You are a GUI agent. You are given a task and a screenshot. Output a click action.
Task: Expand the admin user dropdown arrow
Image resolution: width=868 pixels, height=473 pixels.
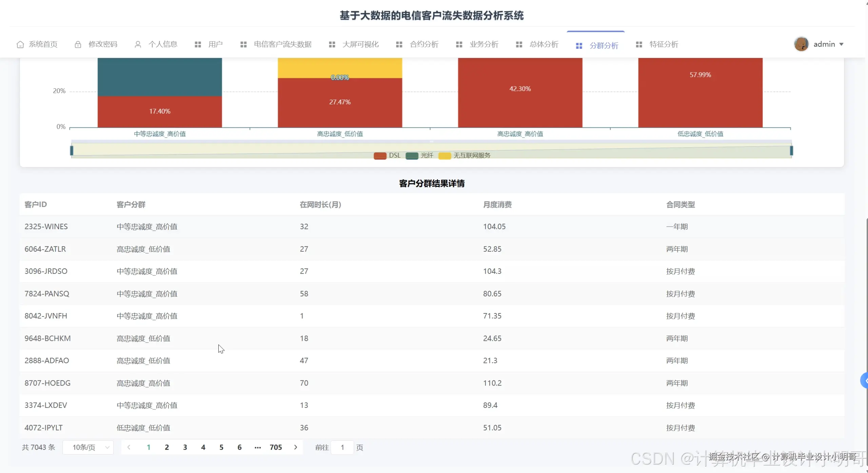(x=842, y=44)
